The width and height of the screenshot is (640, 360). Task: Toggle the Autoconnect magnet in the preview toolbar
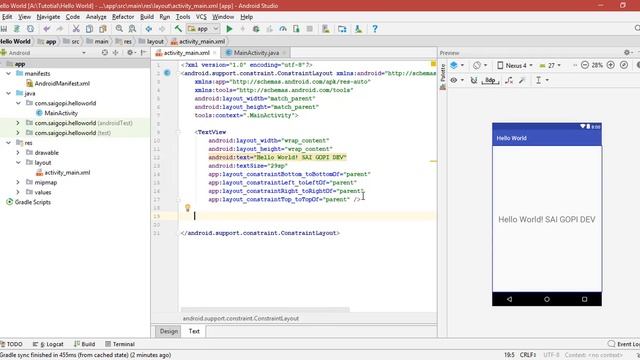(473, 80)
